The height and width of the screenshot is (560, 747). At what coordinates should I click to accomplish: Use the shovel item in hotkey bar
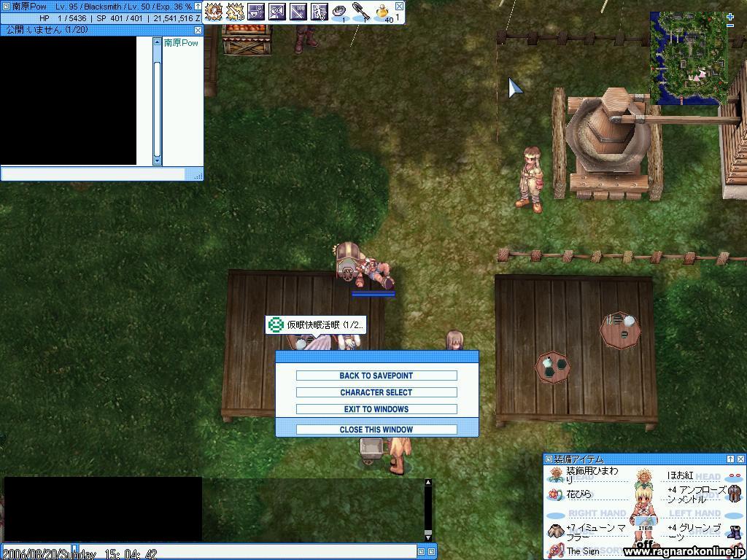point(360,12)
